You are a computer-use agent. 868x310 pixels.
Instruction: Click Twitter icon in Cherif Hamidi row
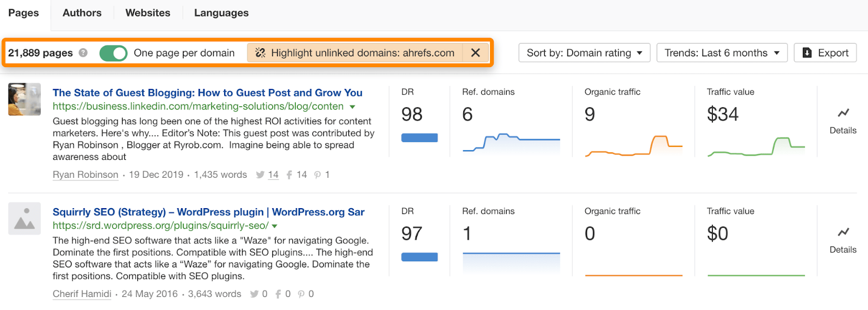(254, 294)
